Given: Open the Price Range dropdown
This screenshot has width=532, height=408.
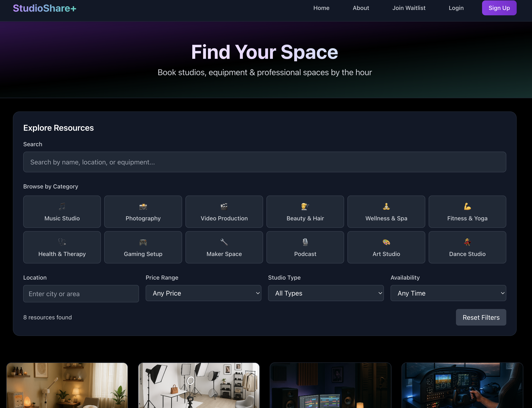Looking at the screenshot, I should [204, 293].
